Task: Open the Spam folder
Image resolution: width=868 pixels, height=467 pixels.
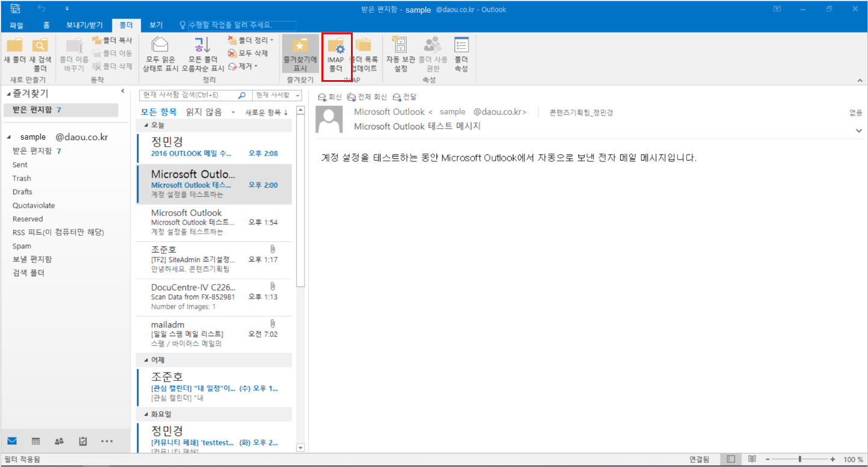Action: [22, 246]
